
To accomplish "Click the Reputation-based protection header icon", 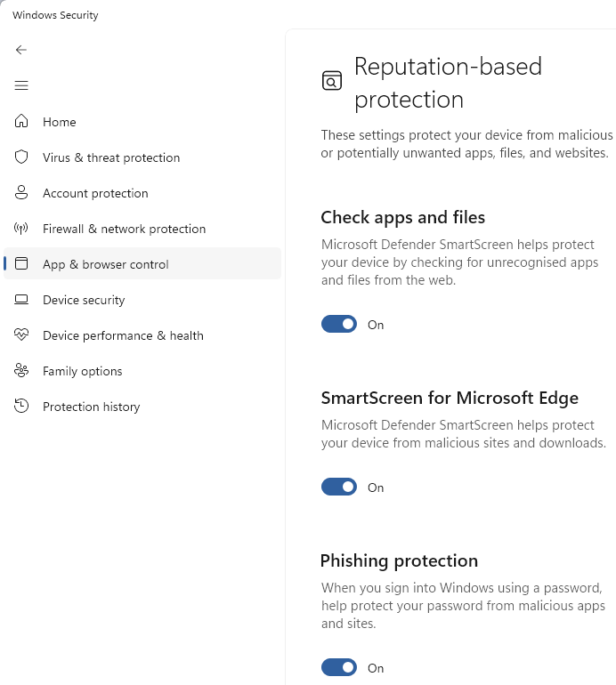I will coord(332,81).
